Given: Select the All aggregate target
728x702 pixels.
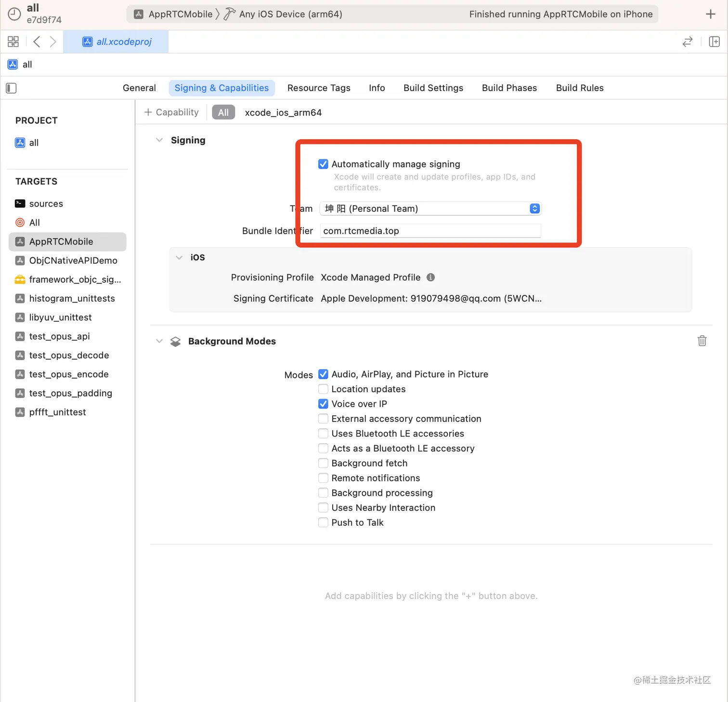Looking at the screenshot, I should pyautogui.click(x=67, y=223).
